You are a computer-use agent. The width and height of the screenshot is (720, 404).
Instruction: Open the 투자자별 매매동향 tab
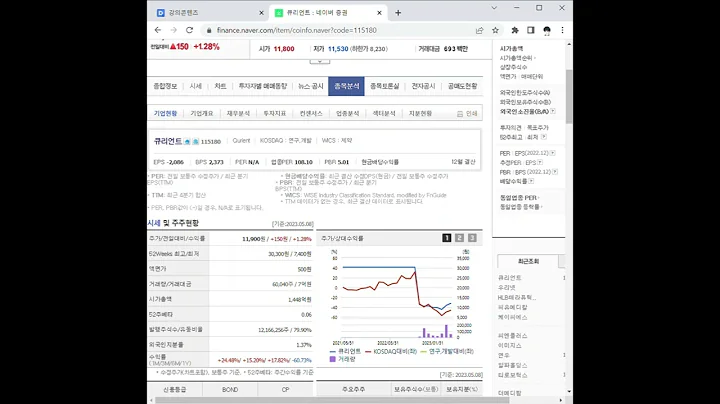[x=263, y=86]
